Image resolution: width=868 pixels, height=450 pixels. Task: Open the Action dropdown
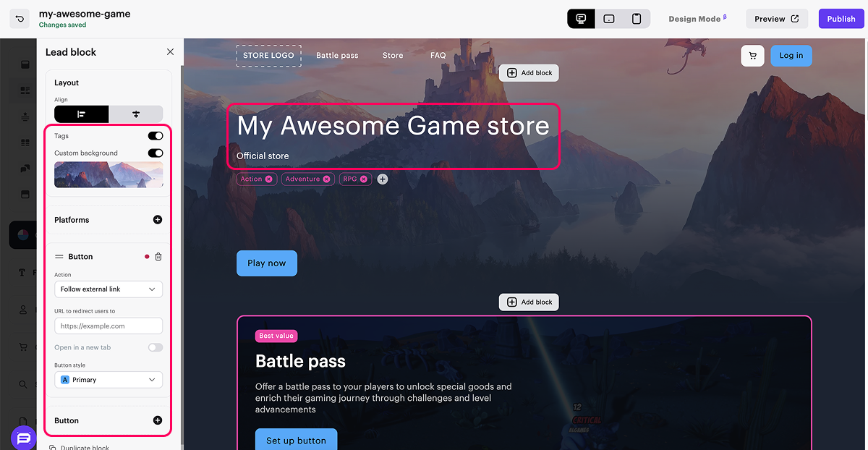[109, 289]
